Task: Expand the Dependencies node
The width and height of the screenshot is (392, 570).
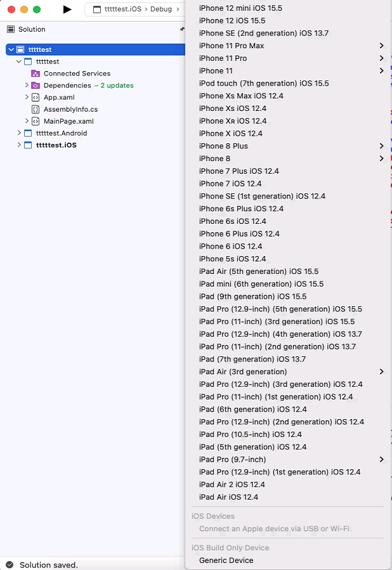Action: coord(25,85)
